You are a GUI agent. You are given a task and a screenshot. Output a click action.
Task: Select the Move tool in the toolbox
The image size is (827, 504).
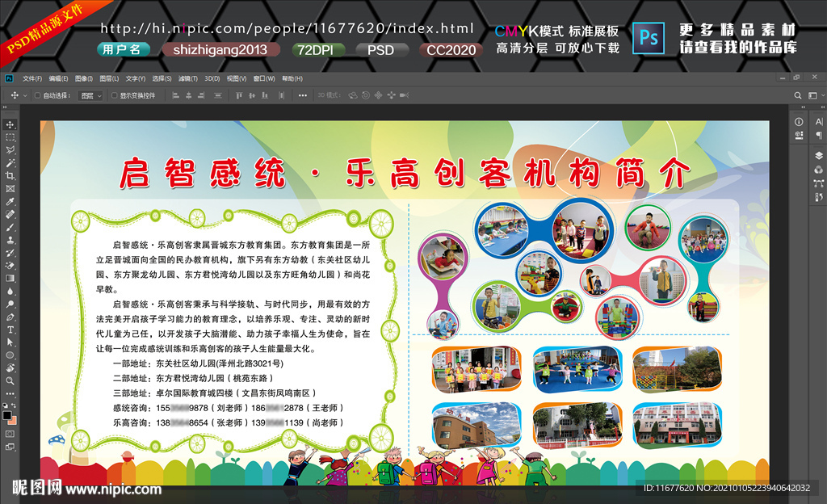pos(10,124)
